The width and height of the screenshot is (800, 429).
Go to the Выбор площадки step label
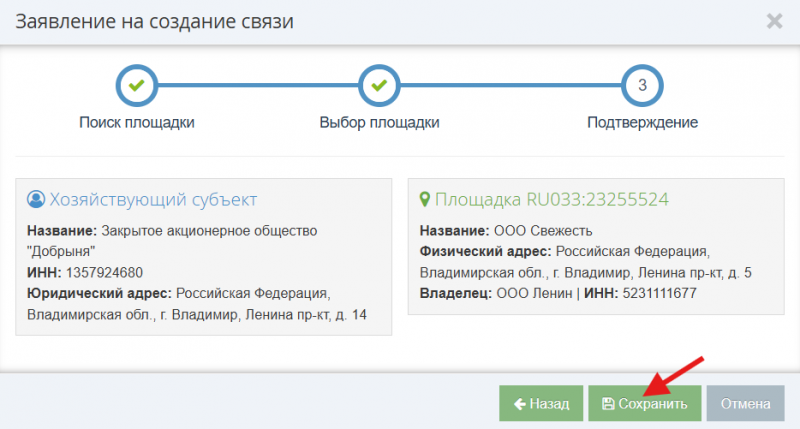pos(379,123)
